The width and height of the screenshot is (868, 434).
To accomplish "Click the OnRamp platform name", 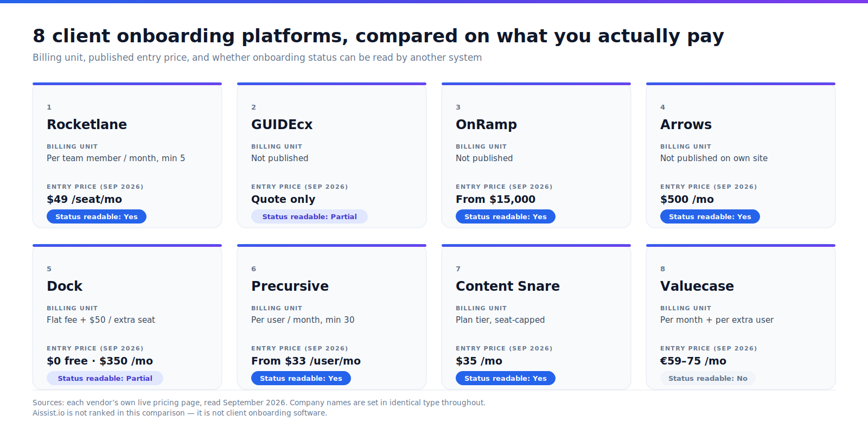I will point(487,124).
